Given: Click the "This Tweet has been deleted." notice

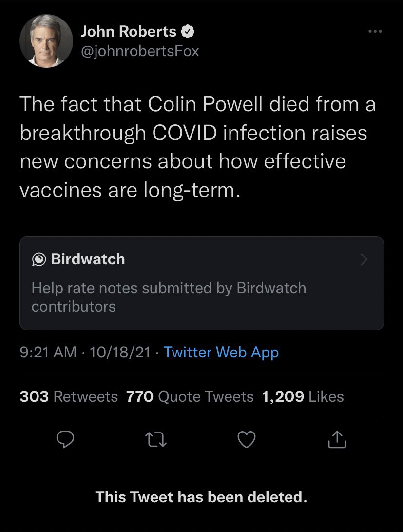Looking at the screenshot, I should 201,497.
